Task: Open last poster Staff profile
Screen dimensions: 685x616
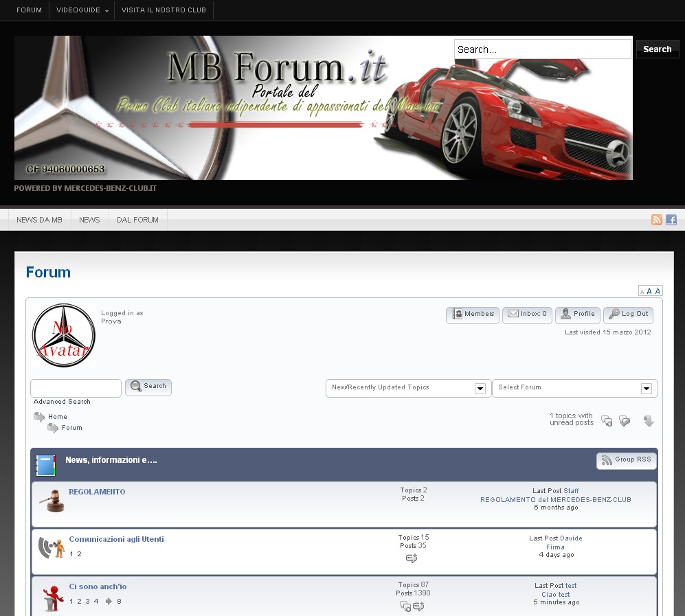Action: (571, 491)
